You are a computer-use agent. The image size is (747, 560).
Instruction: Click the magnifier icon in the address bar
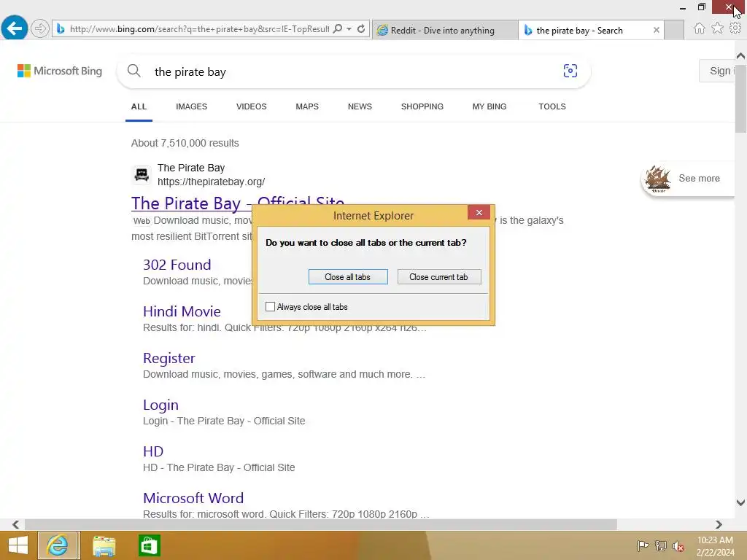337,28
